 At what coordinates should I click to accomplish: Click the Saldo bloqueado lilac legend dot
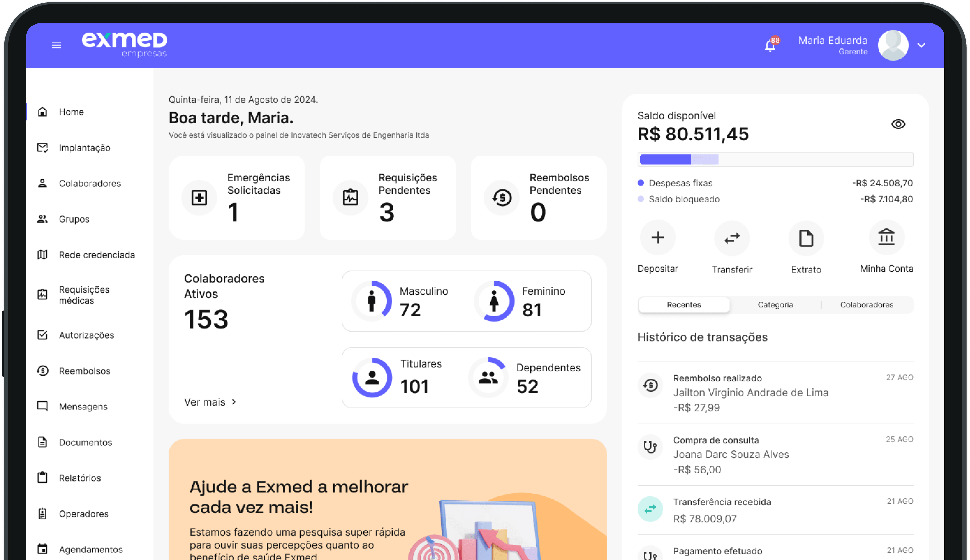pyautogui.click(x=640, y=199)
